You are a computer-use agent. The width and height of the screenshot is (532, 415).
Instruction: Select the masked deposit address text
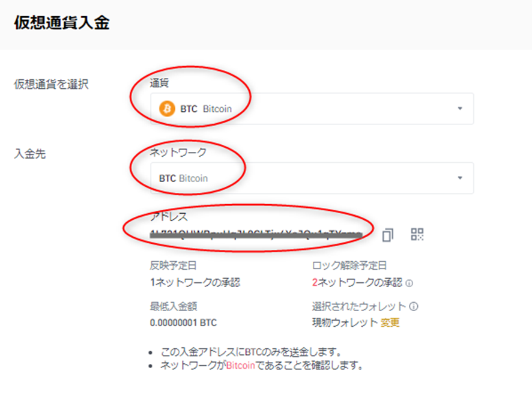tap(256, 234)
